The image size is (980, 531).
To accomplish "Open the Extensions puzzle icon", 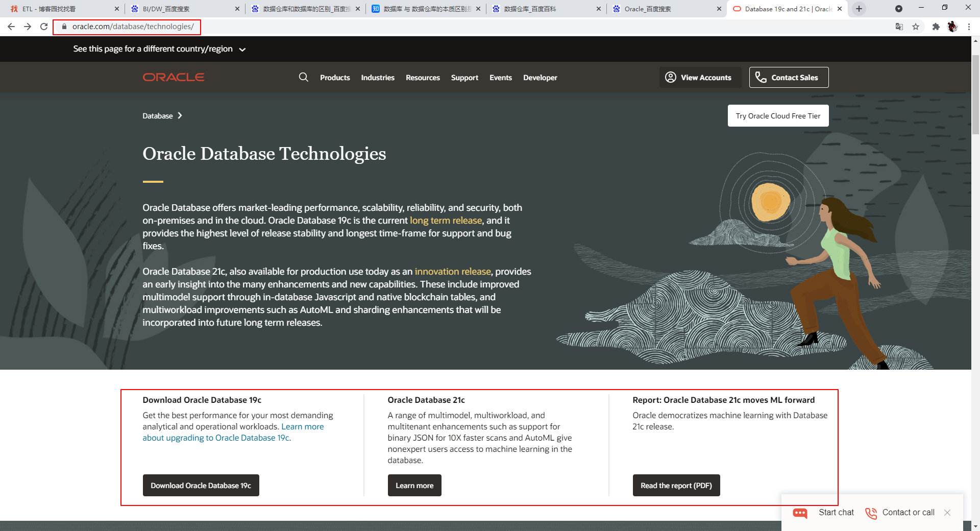I will click(x=936, y=27).
